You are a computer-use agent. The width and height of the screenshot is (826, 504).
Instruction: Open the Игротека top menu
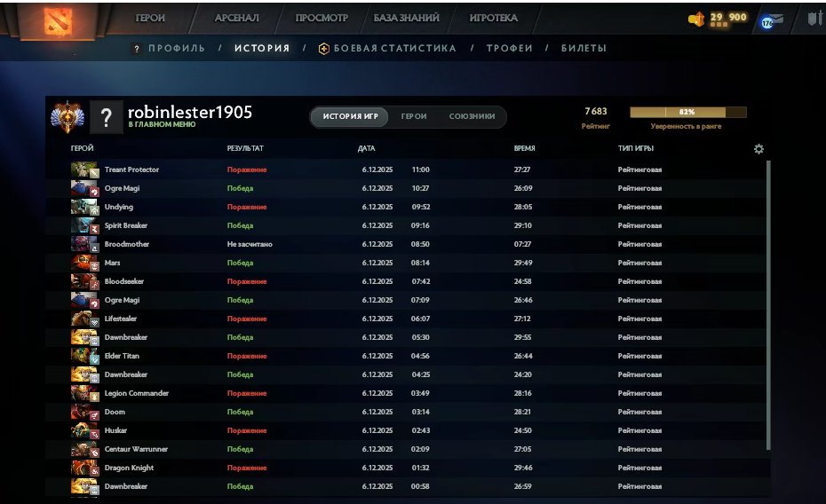(494, 18)
